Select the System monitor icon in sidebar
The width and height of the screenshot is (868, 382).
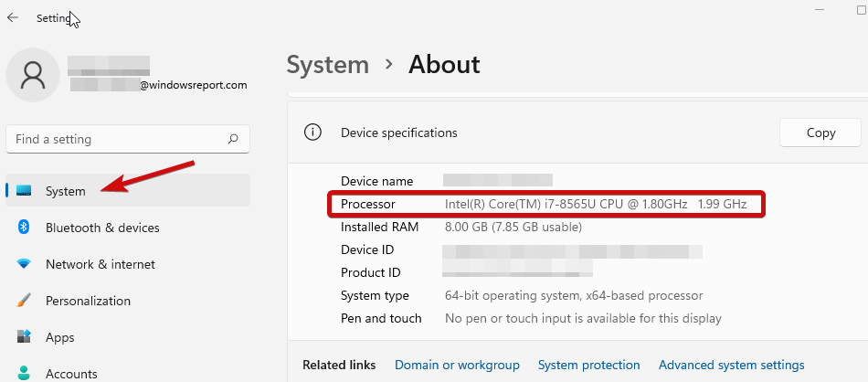tap(25, 191)
